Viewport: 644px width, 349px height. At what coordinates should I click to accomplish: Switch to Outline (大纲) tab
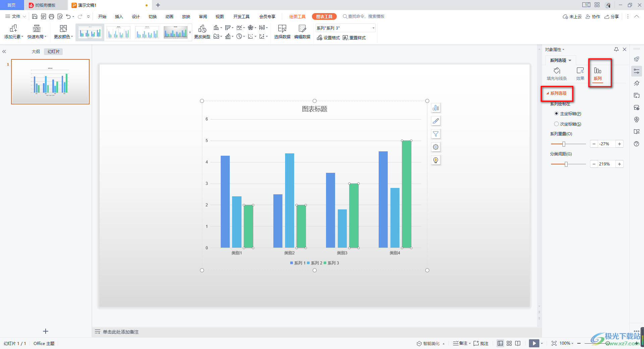coord(36,52)
